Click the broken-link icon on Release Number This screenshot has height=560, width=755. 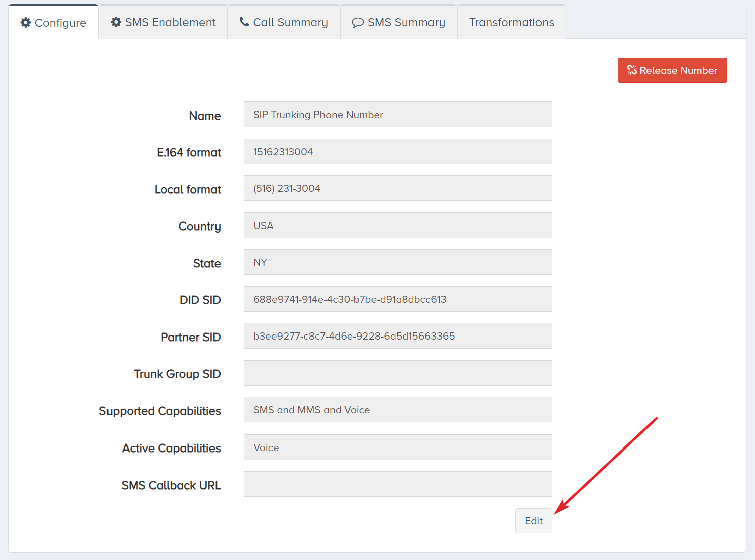(632, 70)
